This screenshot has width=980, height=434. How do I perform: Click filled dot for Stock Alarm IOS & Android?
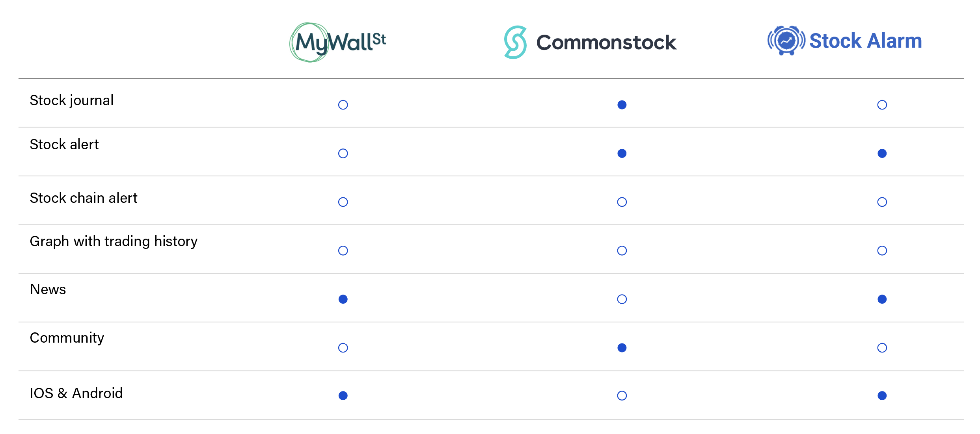pyautogui.click(x=882, y=395)
